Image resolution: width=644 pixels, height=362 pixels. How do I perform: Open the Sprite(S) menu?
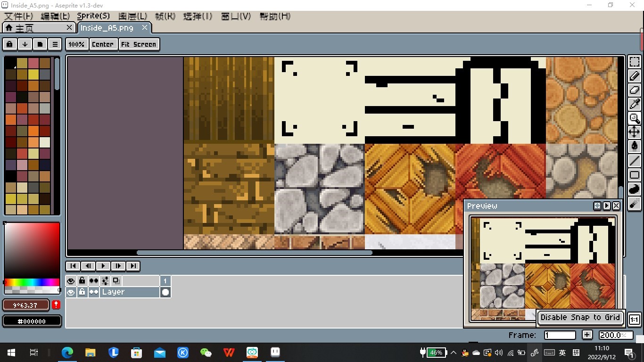pos(93,16)
